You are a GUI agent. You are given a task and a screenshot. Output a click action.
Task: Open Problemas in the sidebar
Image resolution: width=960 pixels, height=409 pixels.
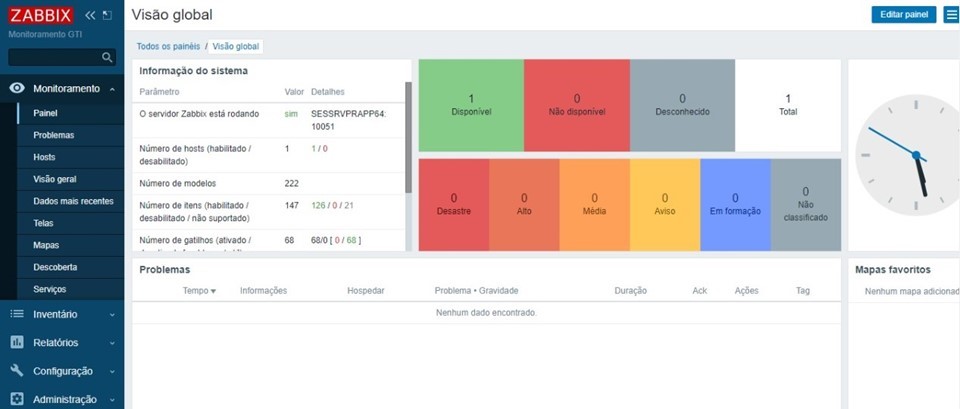[53, 135]
